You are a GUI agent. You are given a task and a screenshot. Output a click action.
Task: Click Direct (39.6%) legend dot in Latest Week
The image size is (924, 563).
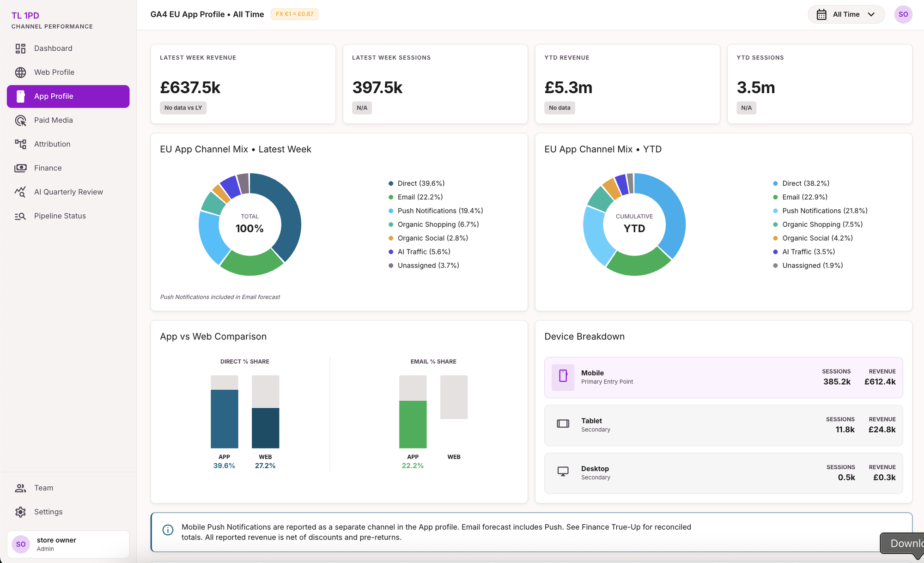(391, 183)
